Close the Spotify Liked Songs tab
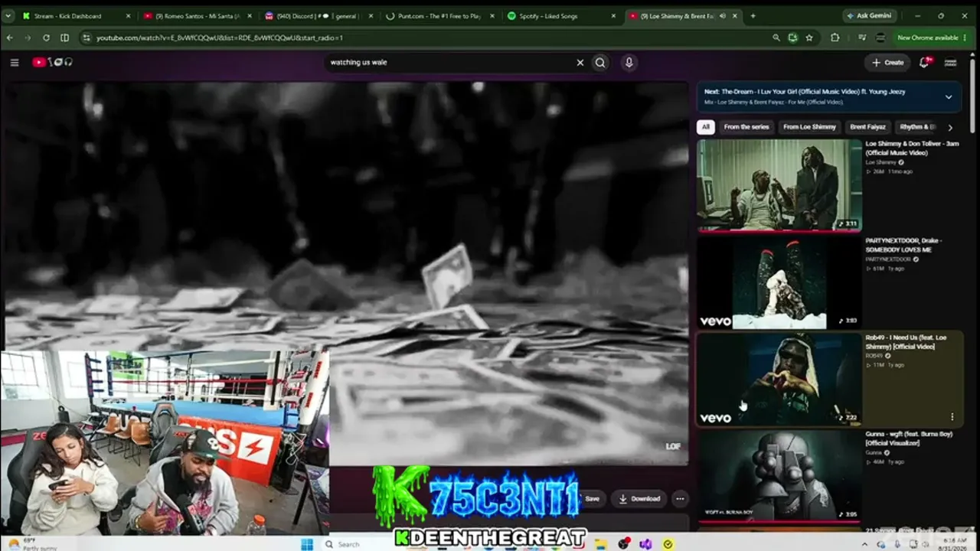This screenshot has width=980, height=551. tap(612, 15)
